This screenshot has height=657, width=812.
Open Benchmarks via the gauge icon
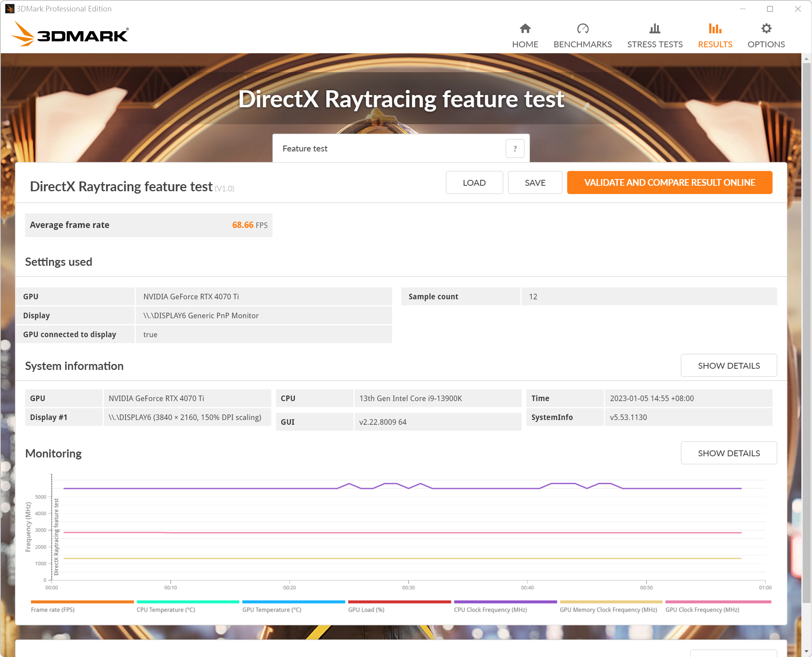[582, 29]
